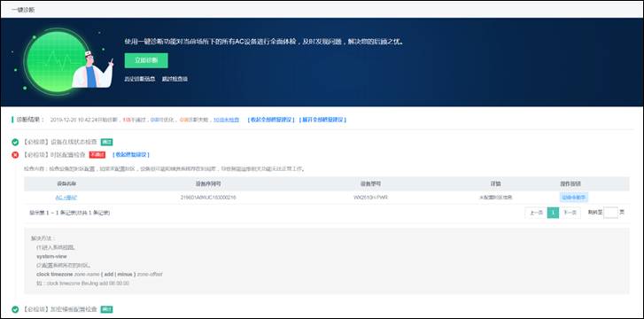
Task: Click the 设备型号 column header
Action: (x=371, y=183)
